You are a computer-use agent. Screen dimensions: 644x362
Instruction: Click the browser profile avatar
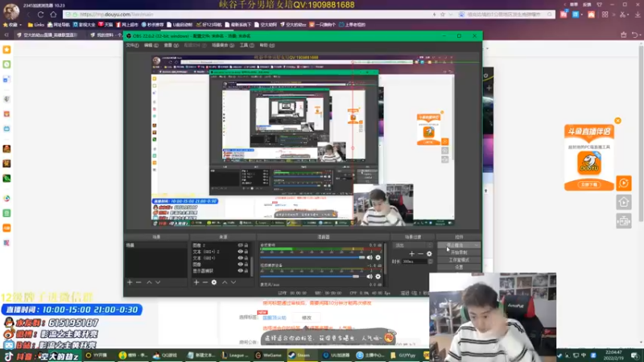click(11, 11)
